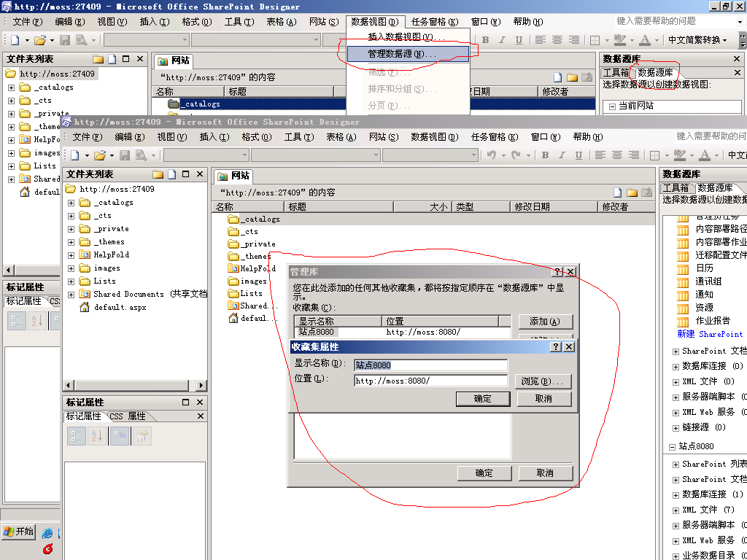Click 取消 in 收藏集属性 dialog
The height and width of the screenshot is (560, 747).
pos(543,399)
